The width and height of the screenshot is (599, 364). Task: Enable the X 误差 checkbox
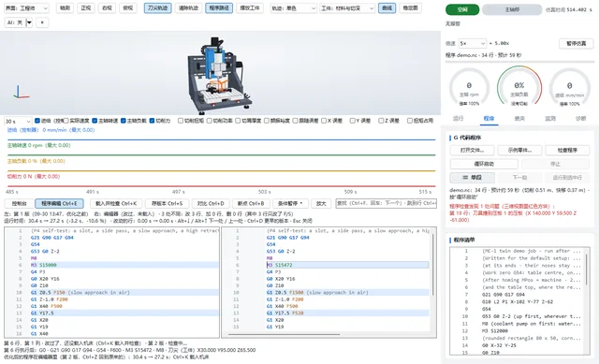coord(324,121)
